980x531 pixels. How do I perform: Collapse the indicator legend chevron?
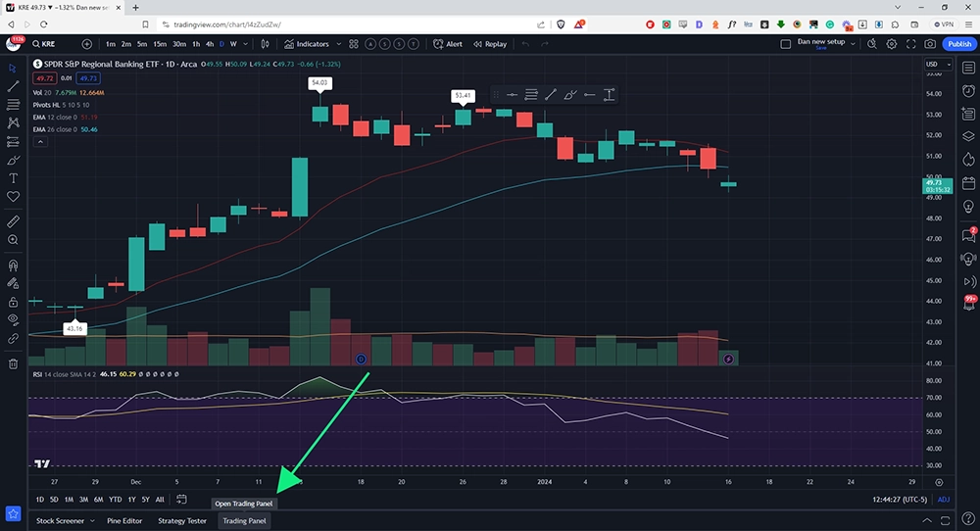click(x=40, y=142)
